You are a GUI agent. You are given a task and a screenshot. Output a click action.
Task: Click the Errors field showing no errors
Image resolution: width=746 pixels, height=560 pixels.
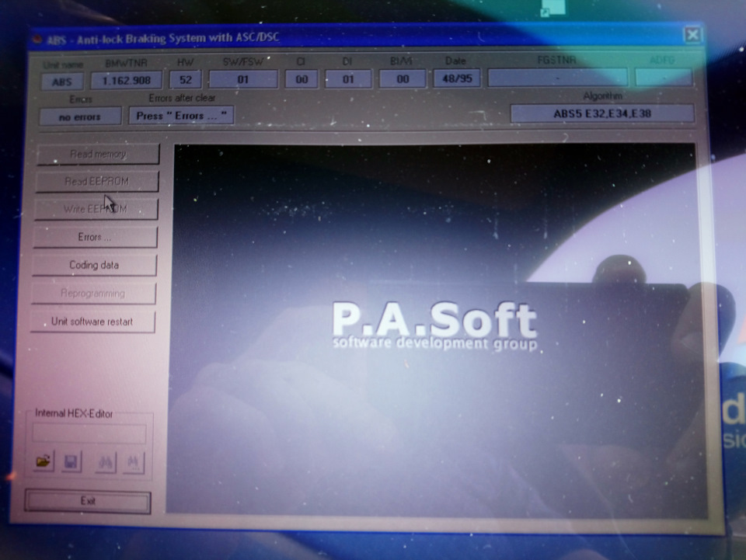pos(80,117)
